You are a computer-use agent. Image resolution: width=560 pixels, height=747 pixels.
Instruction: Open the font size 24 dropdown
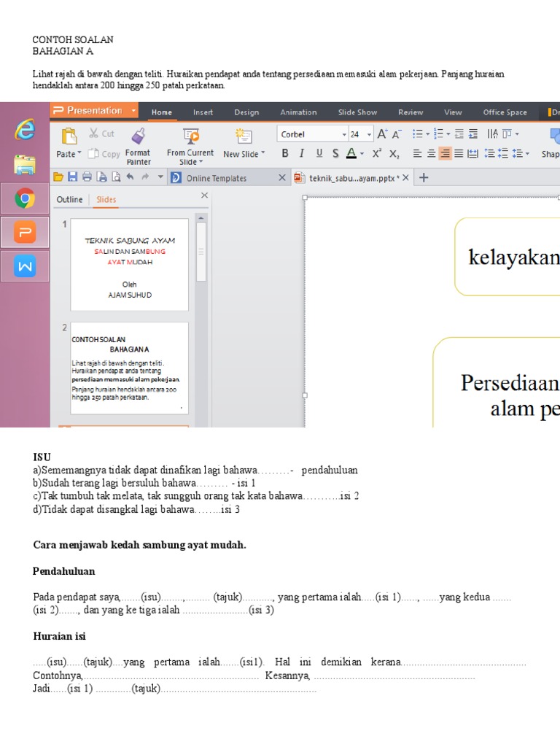(370, 134)
